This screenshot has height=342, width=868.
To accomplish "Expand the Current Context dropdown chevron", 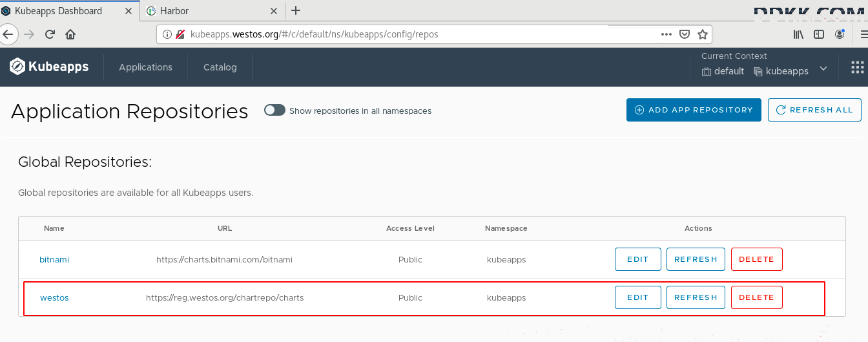I will pyautogui.click(x=823, y=69).
